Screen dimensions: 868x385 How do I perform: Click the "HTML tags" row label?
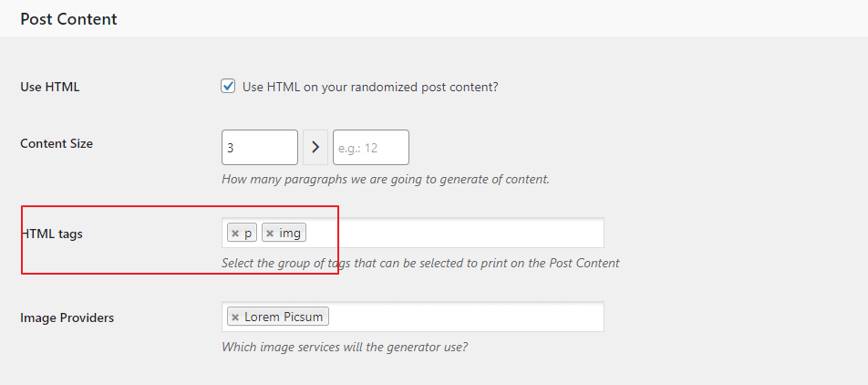53,234
